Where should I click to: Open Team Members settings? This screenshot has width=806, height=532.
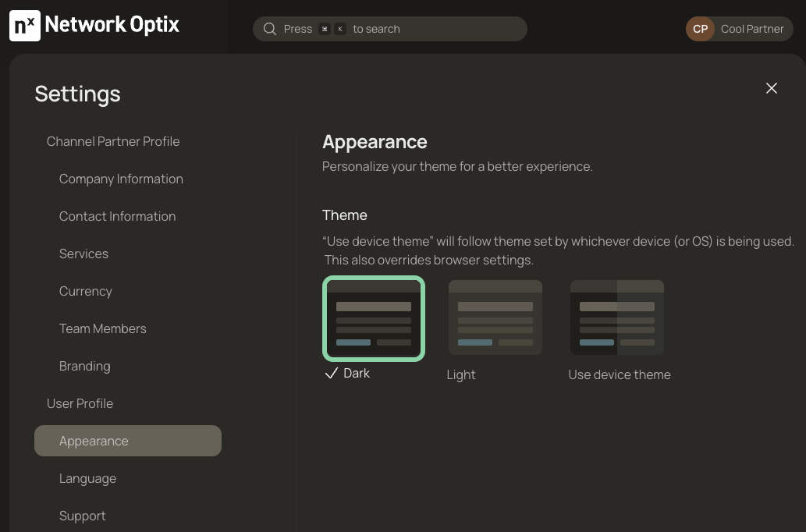[x=103, y=329]
